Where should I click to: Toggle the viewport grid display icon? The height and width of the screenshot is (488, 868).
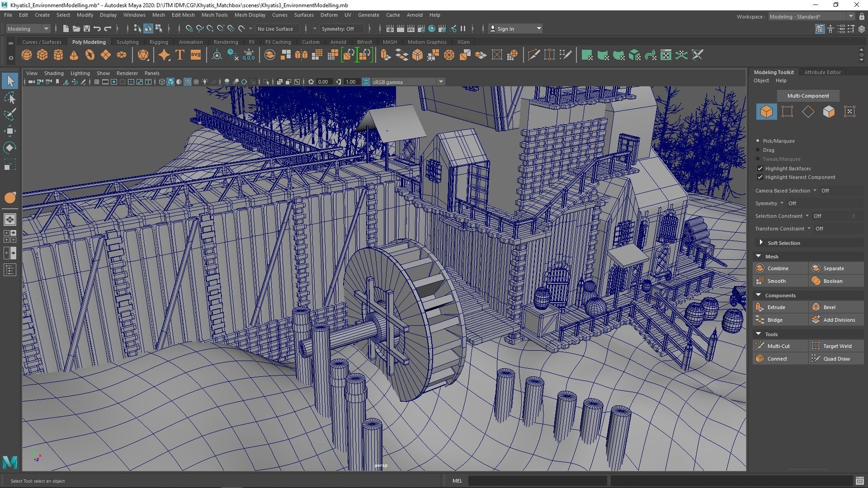pyautogui.click(x=96, y=82)
